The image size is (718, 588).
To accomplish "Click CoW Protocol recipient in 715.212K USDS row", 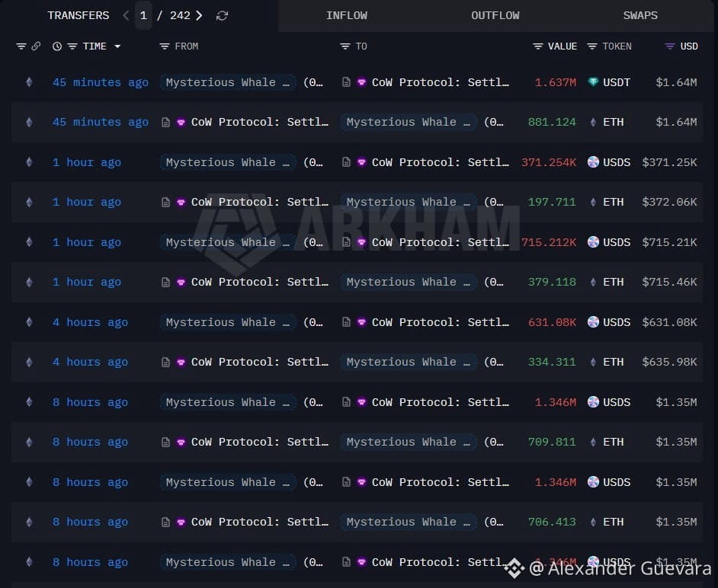I will [440, 242].
